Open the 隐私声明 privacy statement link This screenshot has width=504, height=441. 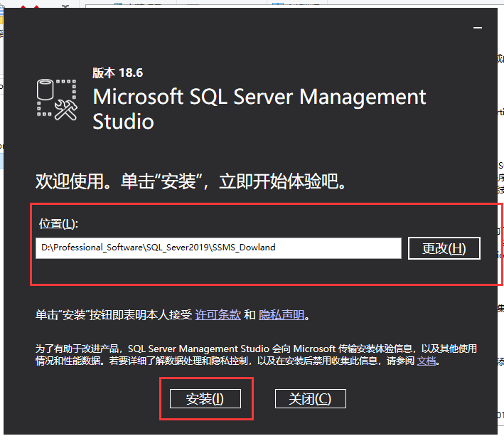click(282, 314)
